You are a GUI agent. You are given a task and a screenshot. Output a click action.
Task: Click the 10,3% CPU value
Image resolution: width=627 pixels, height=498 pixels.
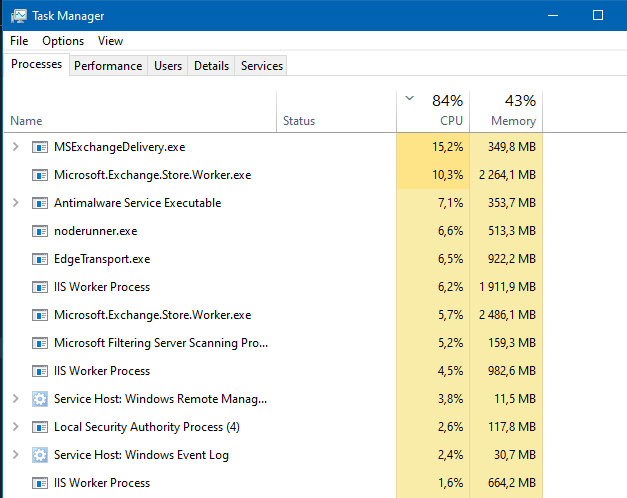click(x=447, y=175)
